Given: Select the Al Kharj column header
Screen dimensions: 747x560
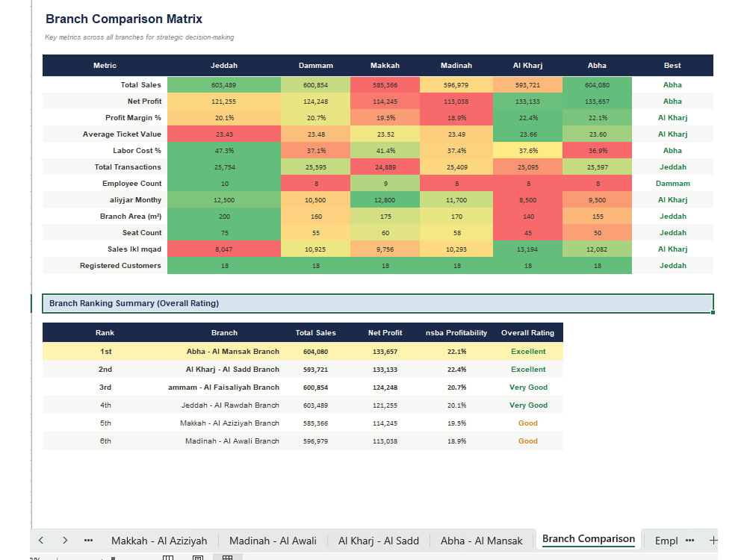Looking at the screenshot, I should tap(528, 65).
